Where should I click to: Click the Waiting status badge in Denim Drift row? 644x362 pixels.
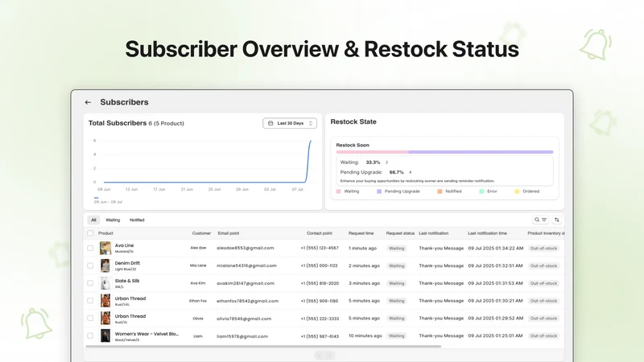point(396,266)
